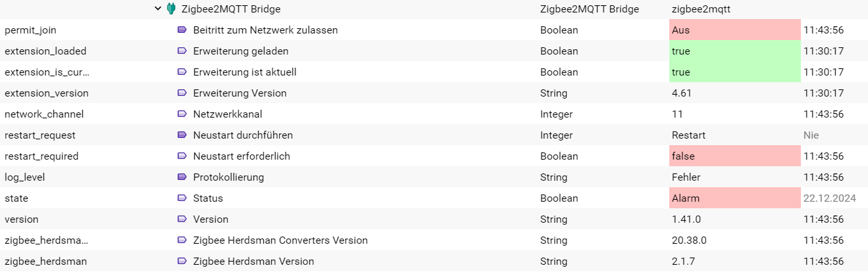Click state icon beside Zigbee Herdsman Version
This screenshot has width=868, height=272.
point(182,261)
